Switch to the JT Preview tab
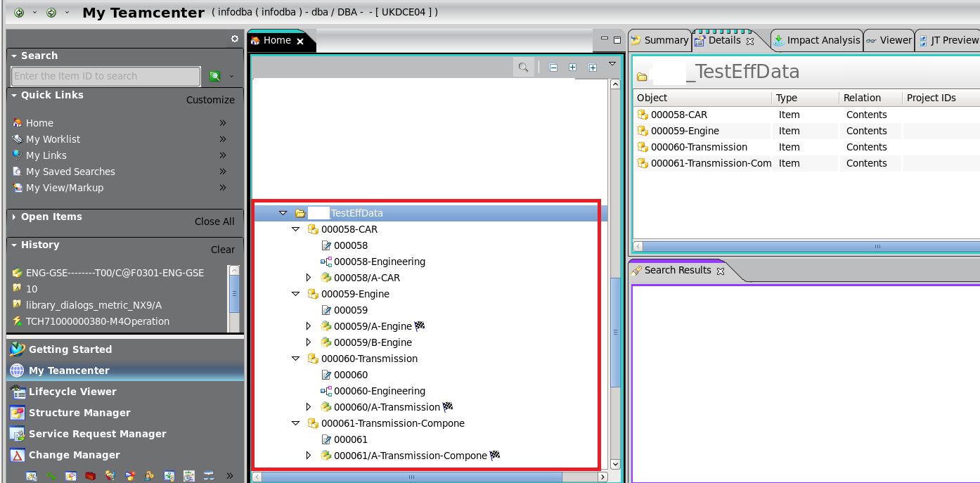 (x=948, y=40)
